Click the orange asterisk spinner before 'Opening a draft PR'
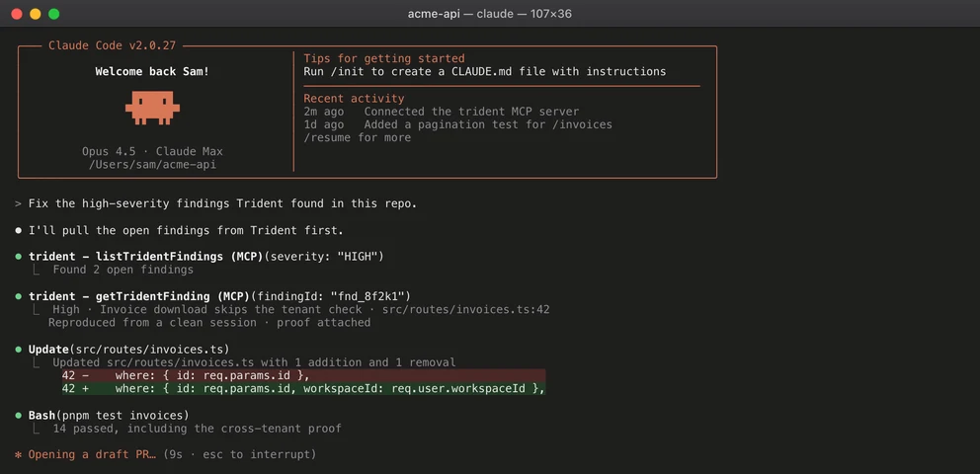Screen dimensions: 980x474 (18, 454)
